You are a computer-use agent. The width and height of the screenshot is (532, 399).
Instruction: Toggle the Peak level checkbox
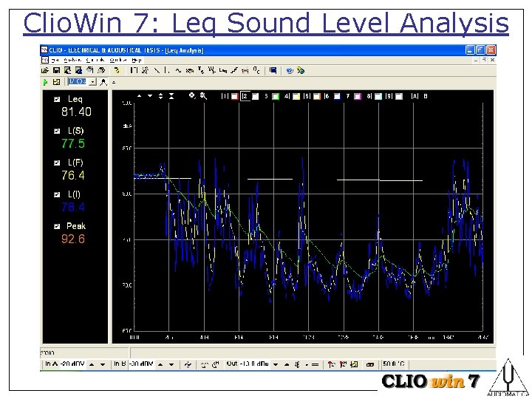coord(57,227)
